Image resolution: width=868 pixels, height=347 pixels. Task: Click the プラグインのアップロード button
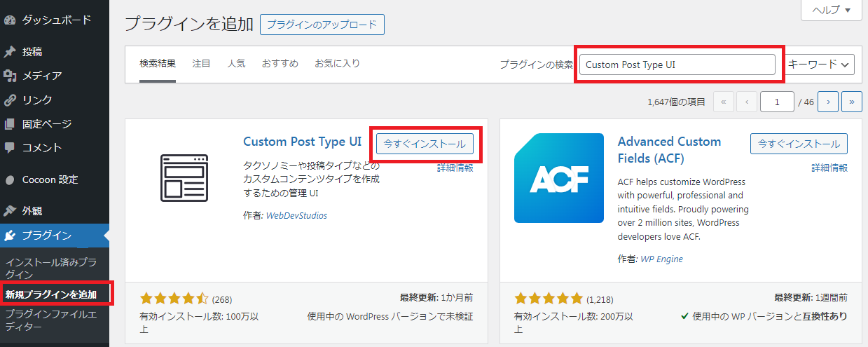point(322,24)
